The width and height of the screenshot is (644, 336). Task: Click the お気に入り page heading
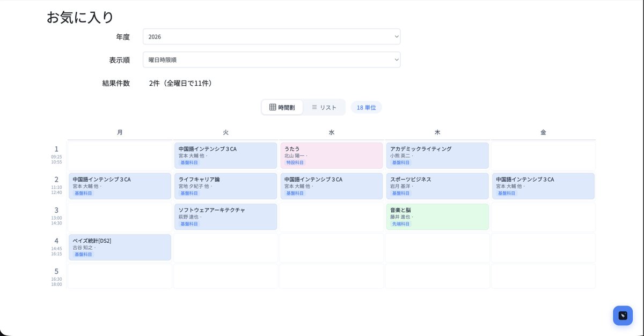coord(80,17)
